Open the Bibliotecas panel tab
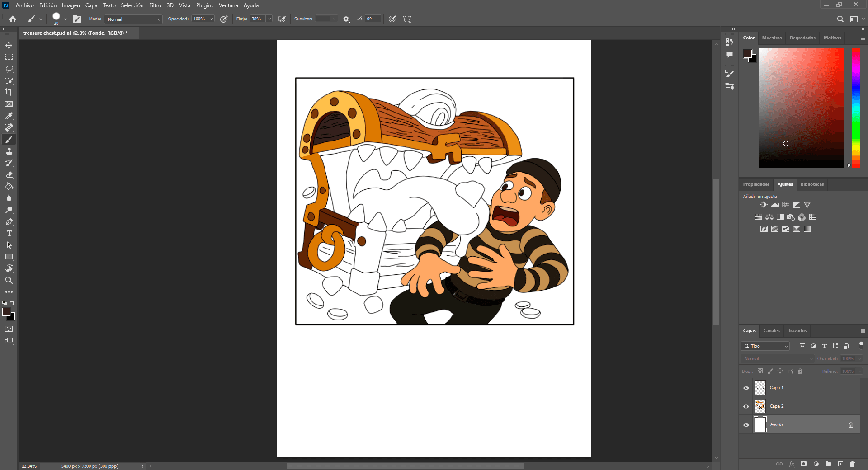The height and width of the screenshot is (470, 868). (812, 184)
